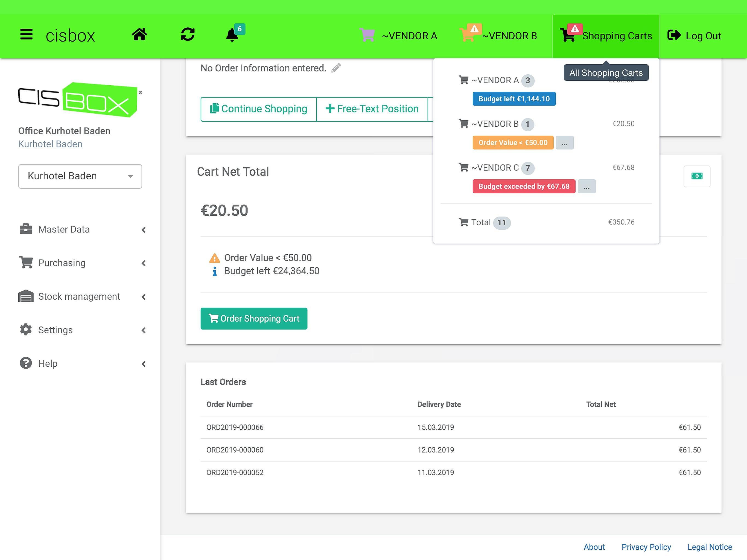This screenshot has height=560, width=747.
Task: Edit order information with pencil icon
Action: [x=336, y=68]
